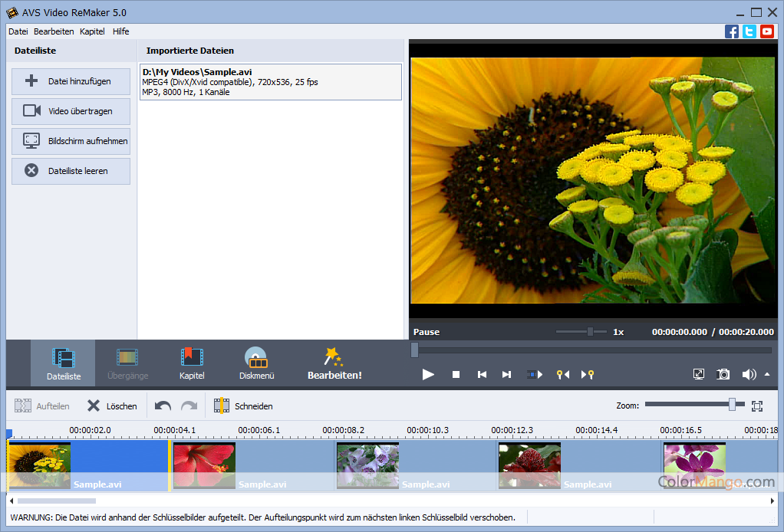Click the Aufteilen split button
Viewport: 784px width, 532px height.
click(42, 406)
